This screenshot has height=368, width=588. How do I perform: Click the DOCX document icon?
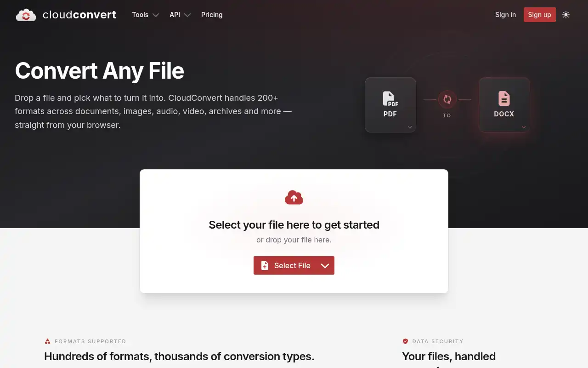[504, 98]
